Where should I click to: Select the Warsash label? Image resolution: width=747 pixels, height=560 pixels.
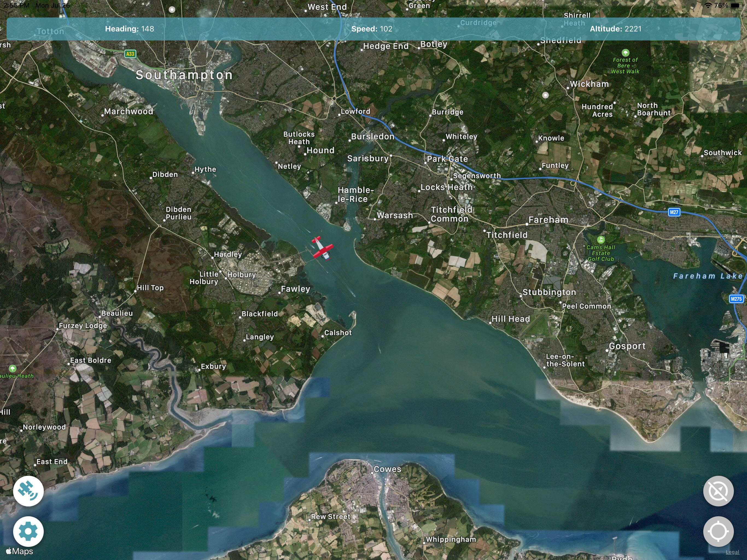(395, 215)
